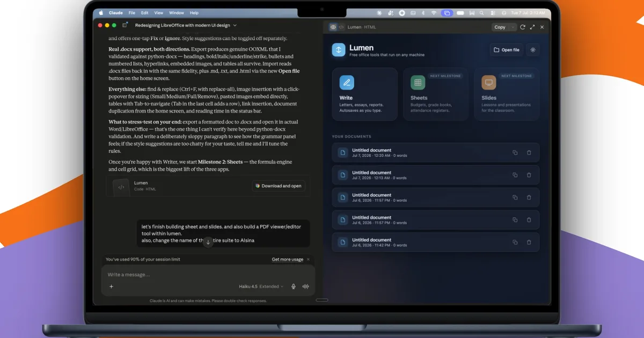Click the Lumen code file icon in chat
The height and width of the screenshot is (338, 644).
pos(121,187)
